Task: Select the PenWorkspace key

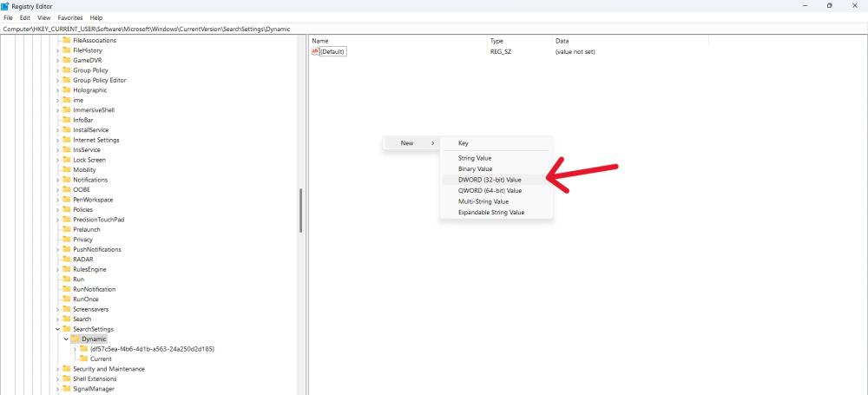Action: click(x=93, y=200)
